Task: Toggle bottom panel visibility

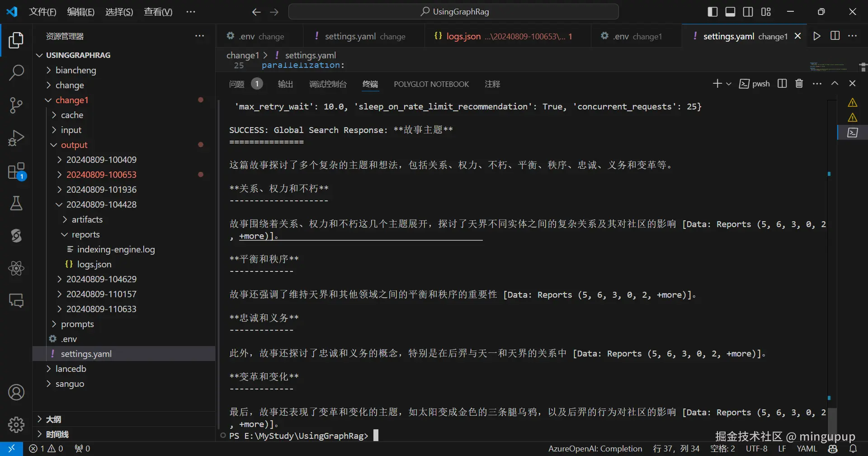Action: click(730, 12)
